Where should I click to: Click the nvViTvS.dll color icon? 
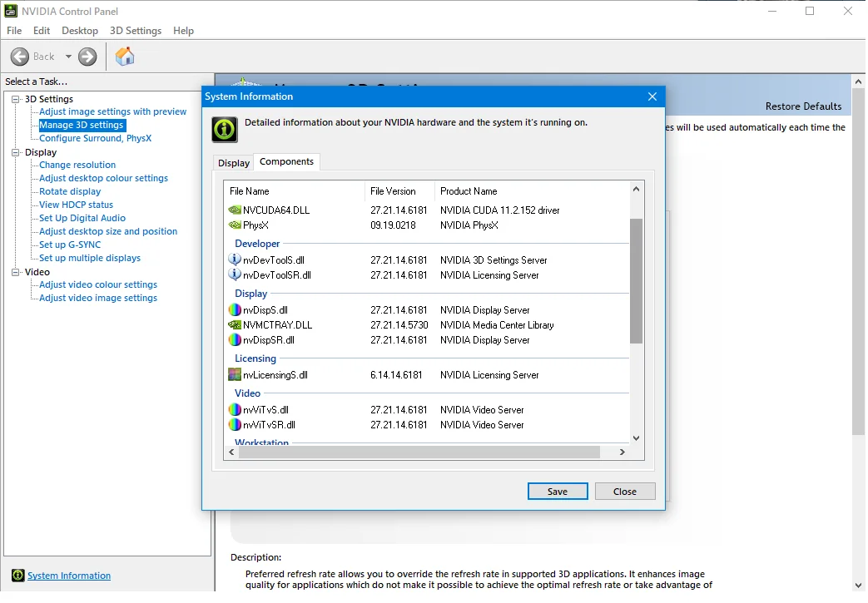235,409
